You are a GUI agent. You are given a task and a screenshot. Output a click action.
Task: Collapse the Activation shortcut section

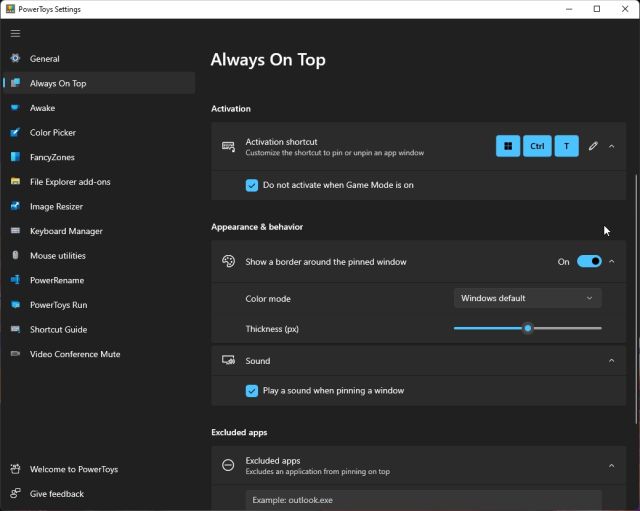[x=611, y=146]
